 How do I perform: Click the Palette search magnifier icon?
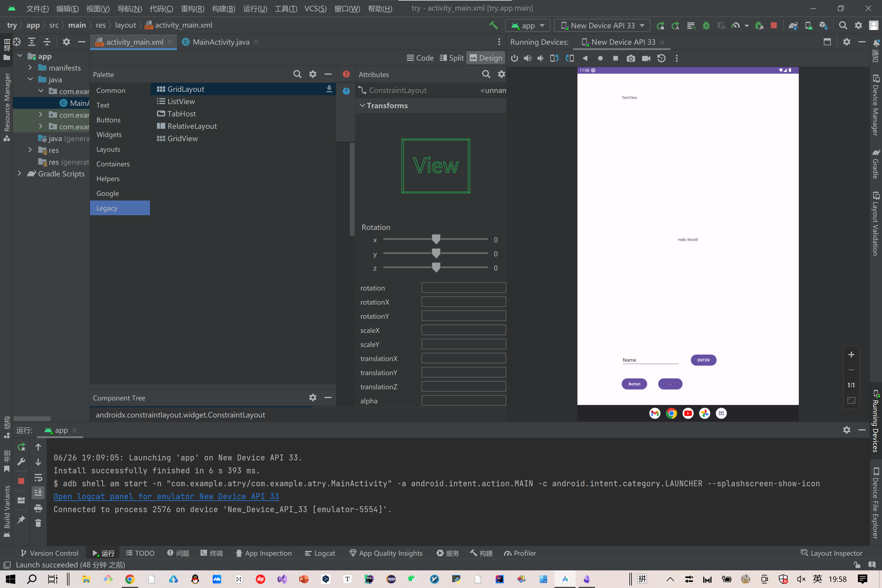click(x=297, y=74)
